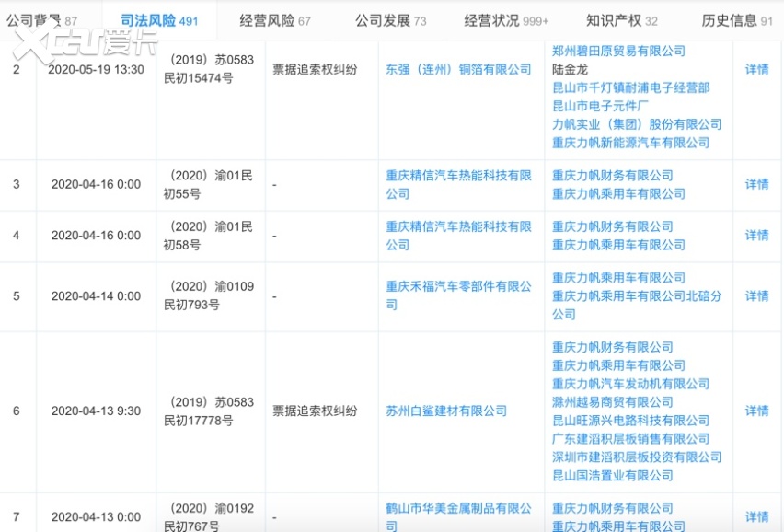
Task: Select 票据追索权纠纷 in the 东强（连州）铜箔 row
Action: pos(315,70)
